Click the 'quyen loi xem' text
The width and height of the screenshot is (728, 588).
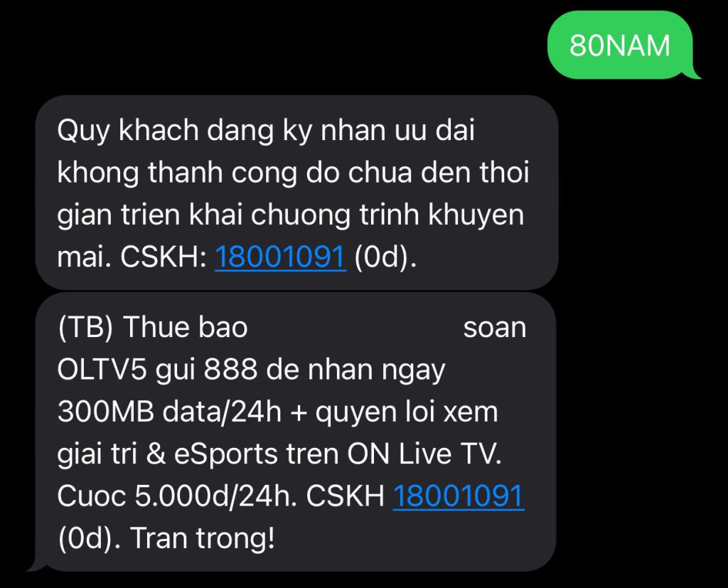tap(406, 413)
